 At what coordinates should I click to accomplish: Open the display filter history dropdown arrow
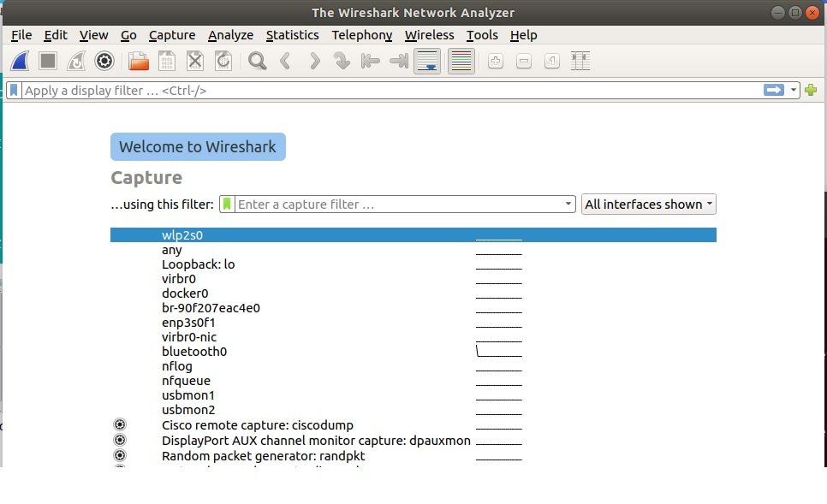tap(794, 90)
